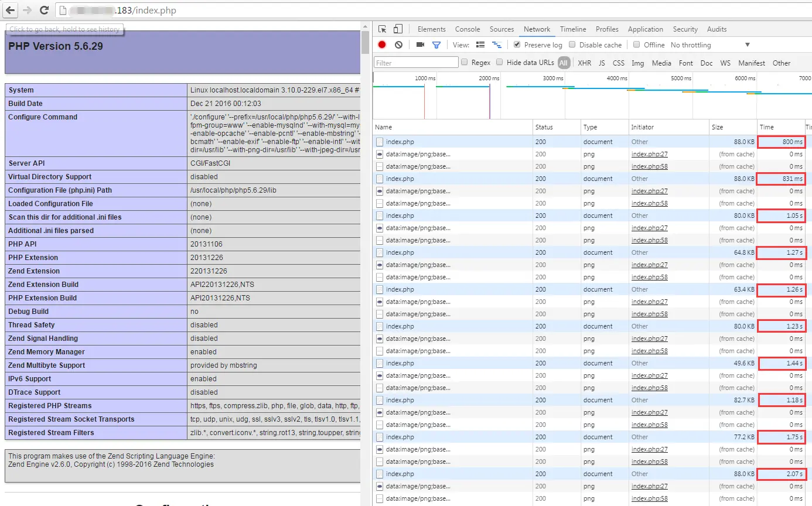Sort requests by Status column header
Viewport: 812px width, 506px height.
point(557,127)
